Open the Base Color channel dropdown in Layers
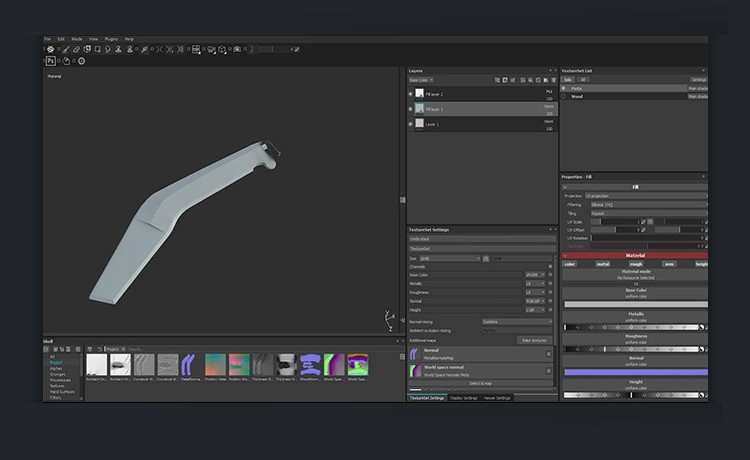 coord(421,80)
